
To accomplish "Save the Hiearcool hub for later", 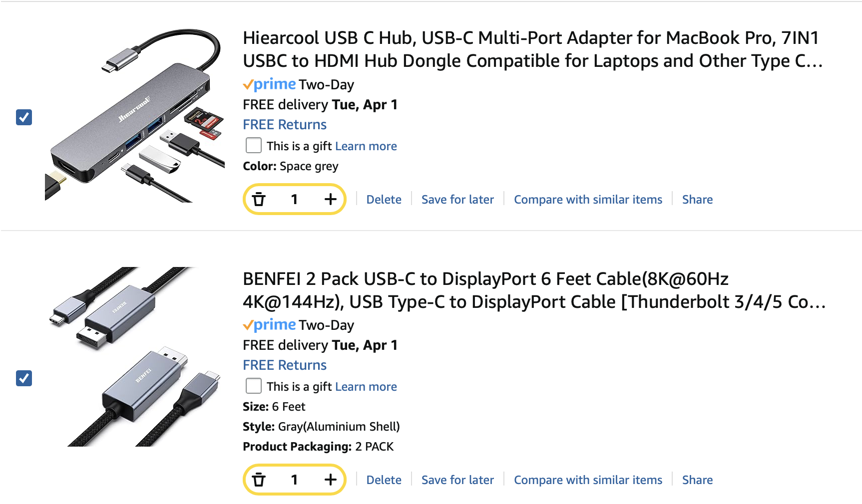I will (x=457, y=200).
